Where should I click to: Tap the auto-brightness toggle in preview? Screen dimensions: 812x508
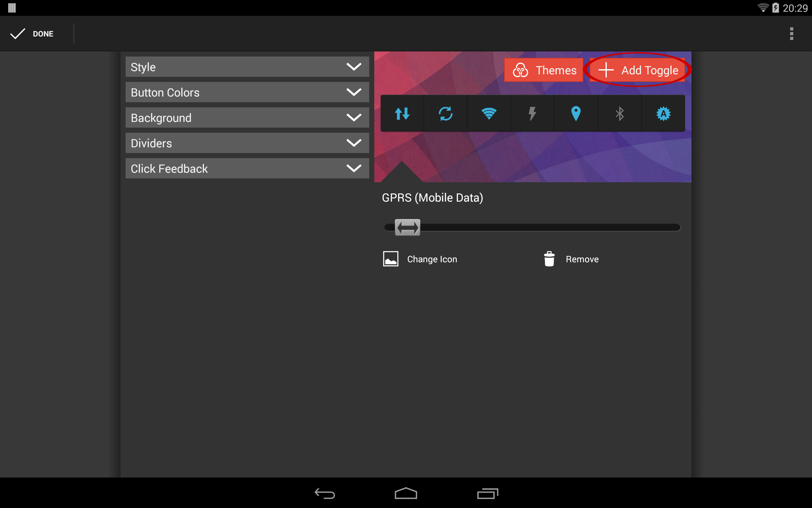point(663,114)
